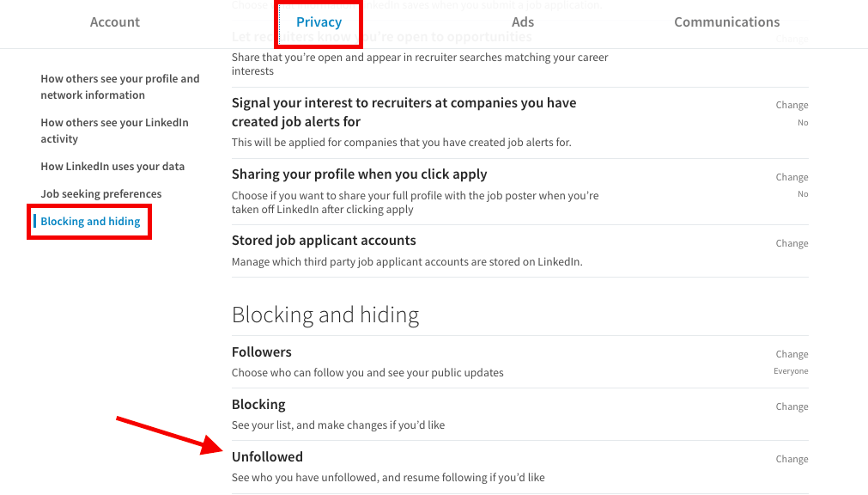The height and width of the screenshot is (495, 868).
Task: Expand the Unfollowed setting heading
Action: 267,456
